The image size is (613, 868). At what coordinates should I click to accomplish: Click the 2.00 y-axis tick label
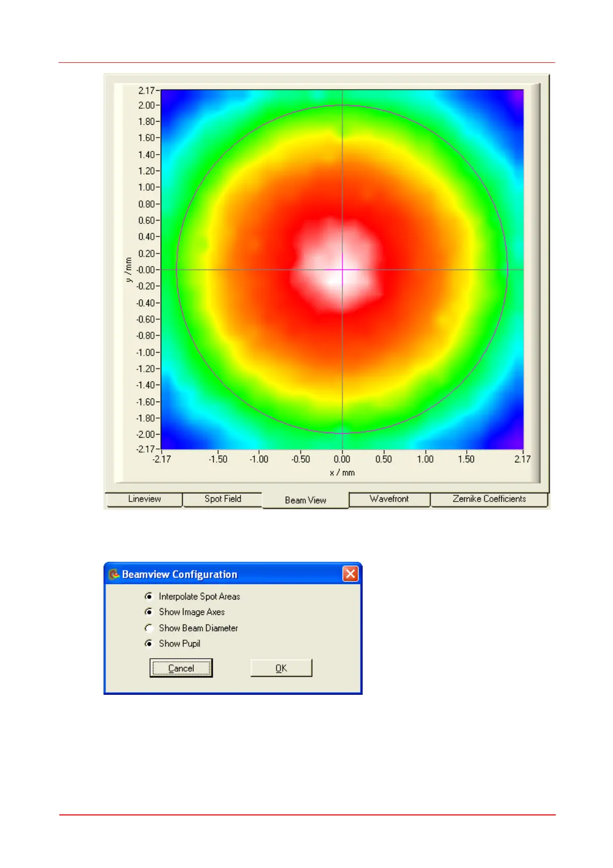tap(146, 105)
